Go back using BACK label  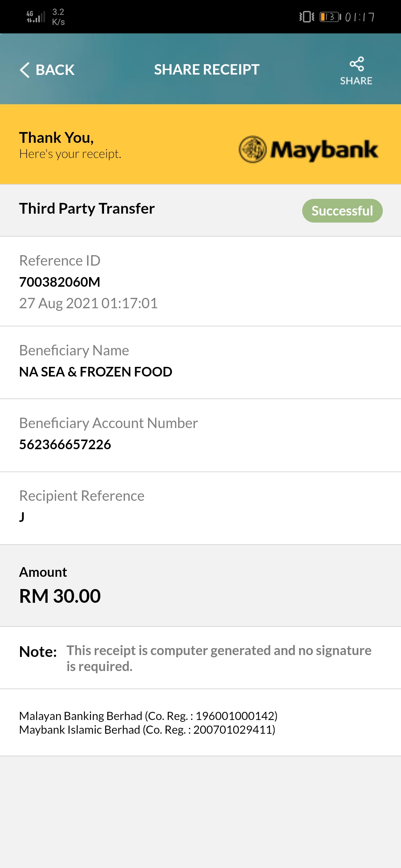[55, 70]
